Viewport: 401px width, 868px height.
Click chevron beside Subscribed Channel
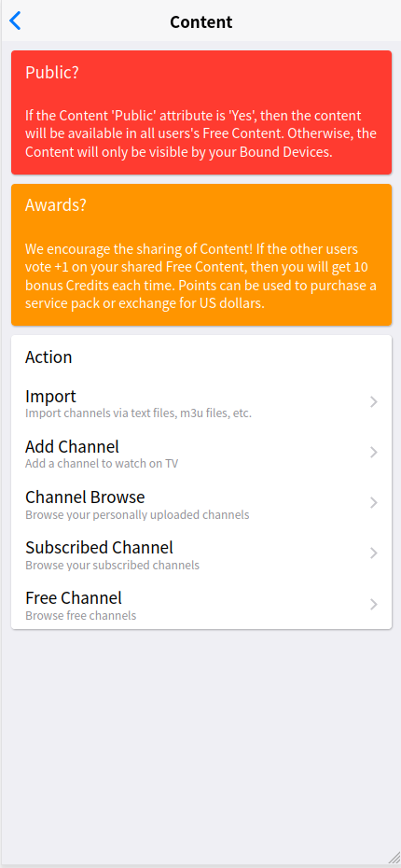point(374,553)
